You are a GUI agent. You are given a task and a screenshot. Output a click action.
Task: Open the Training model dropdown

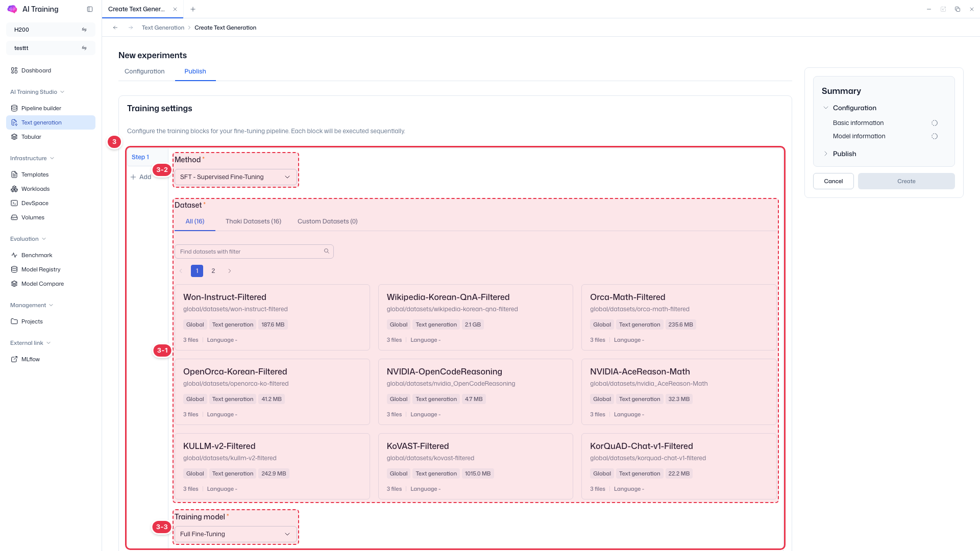[x=235, y=534]
